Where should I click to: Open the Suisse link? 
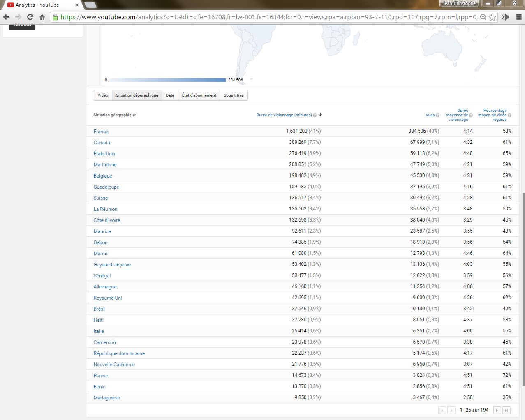pyautogui.click(x=100, y=198)
